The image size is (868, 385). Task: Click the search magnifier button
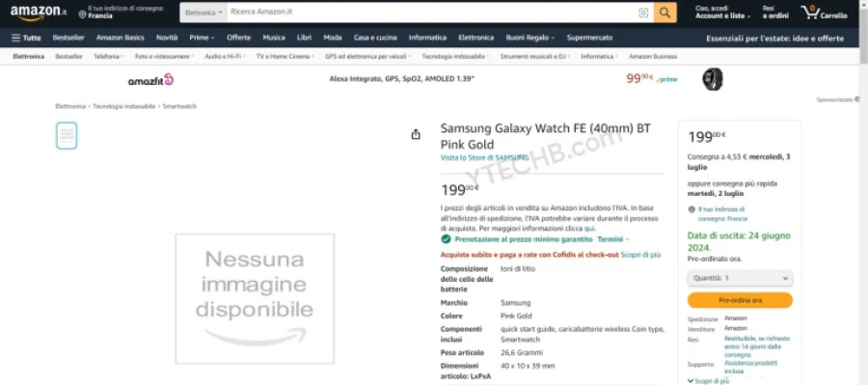point(665,13)
